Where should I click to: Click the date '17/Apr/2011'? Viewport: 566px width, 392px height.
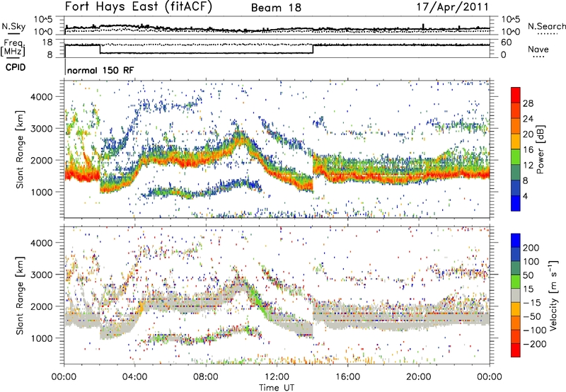452,7
